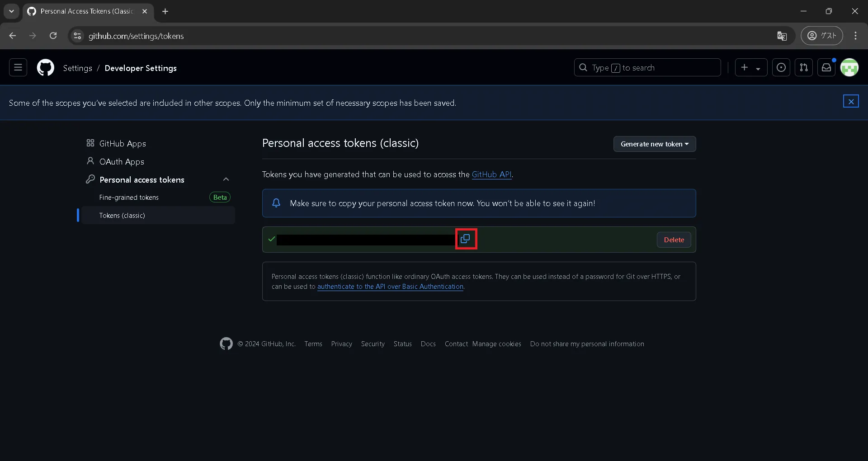868x461 pixels.
Task: Select the Personal Access Tokens browser tab
Action: [87, 11]
